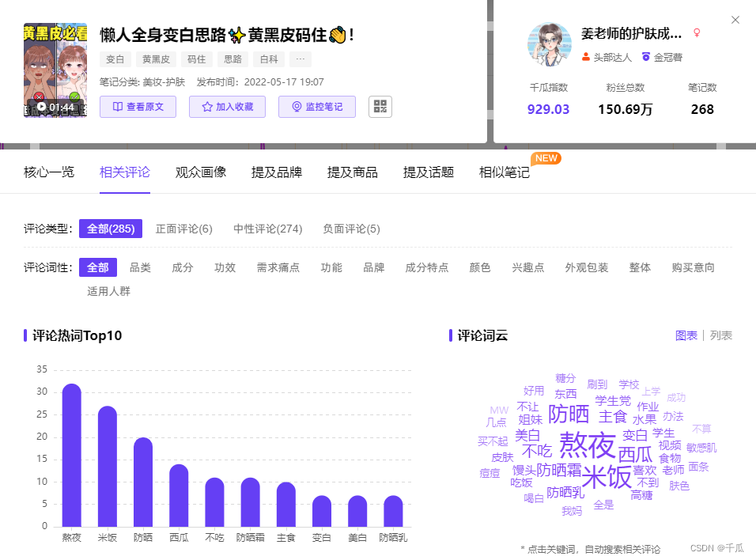Select the 兴趣点 word filter

528,267
